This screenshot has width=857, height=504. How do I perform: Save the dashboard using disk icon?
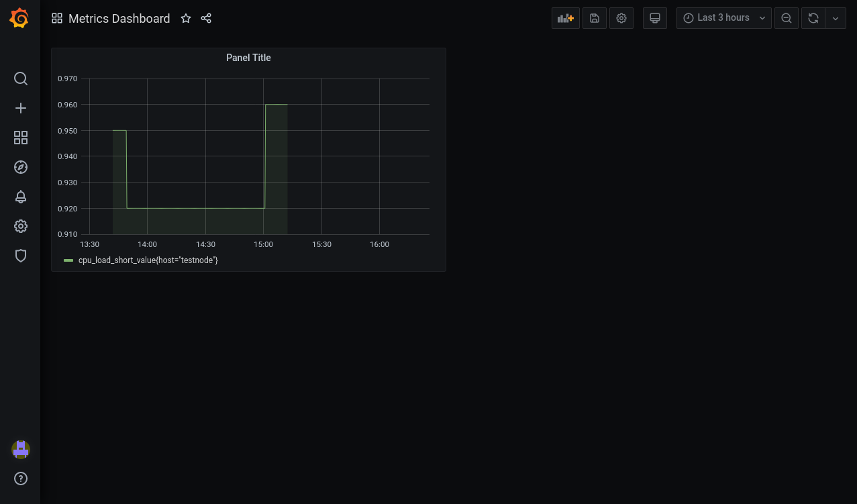(x=594, y=18)
